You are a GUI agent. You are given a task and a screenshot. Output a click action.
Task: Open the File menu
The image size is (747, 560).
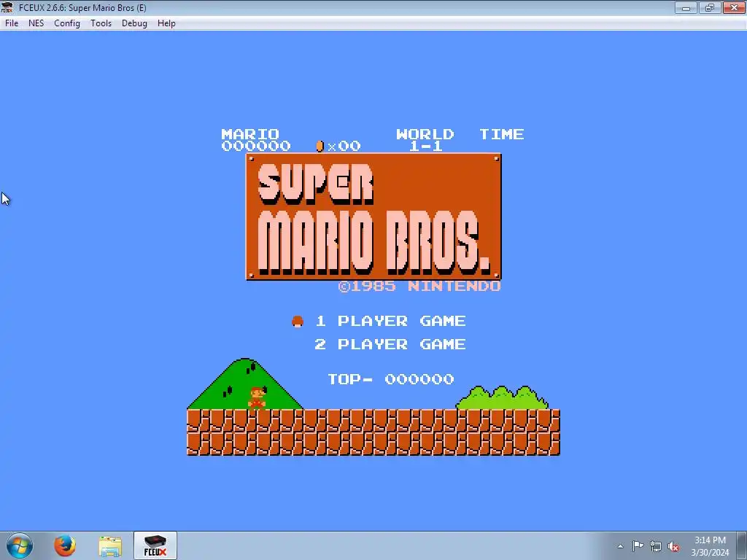(12, 23)
